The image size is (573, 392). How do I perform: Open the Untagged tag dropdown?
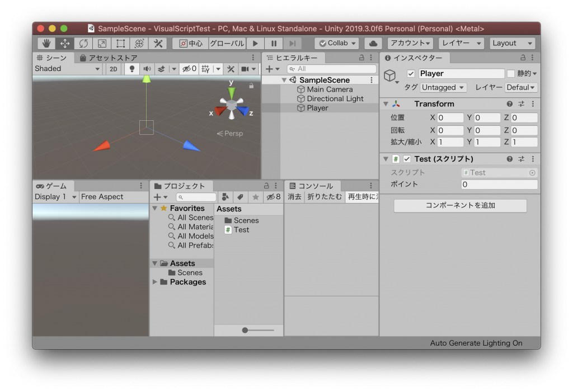point(443,88)
